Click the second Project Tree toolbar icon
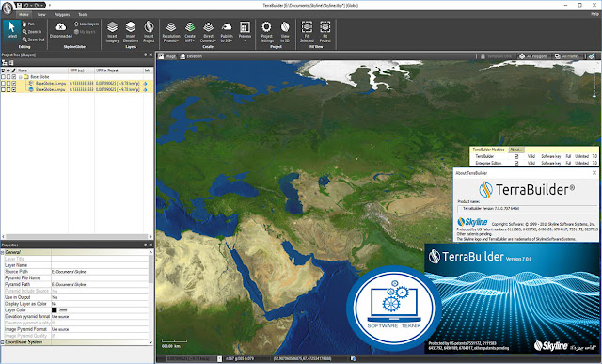 tap(11, 63)
